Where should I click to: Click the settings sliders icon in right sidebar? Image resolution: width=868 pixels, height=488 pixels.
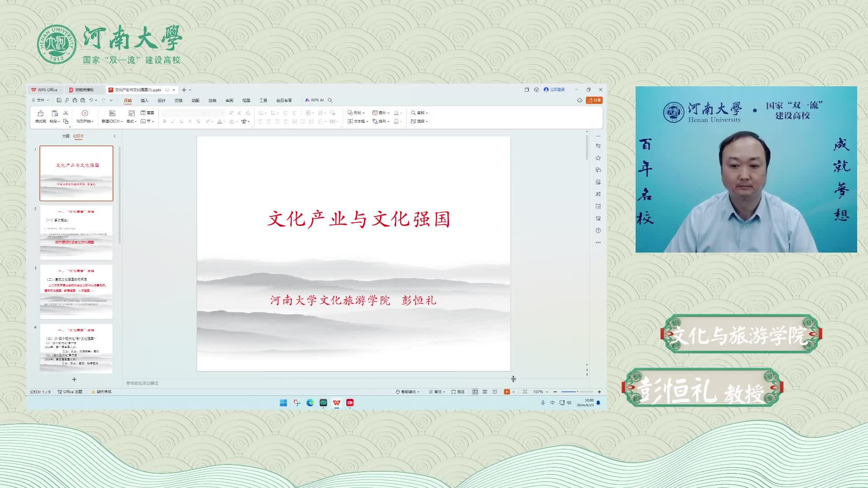point(598,145)
